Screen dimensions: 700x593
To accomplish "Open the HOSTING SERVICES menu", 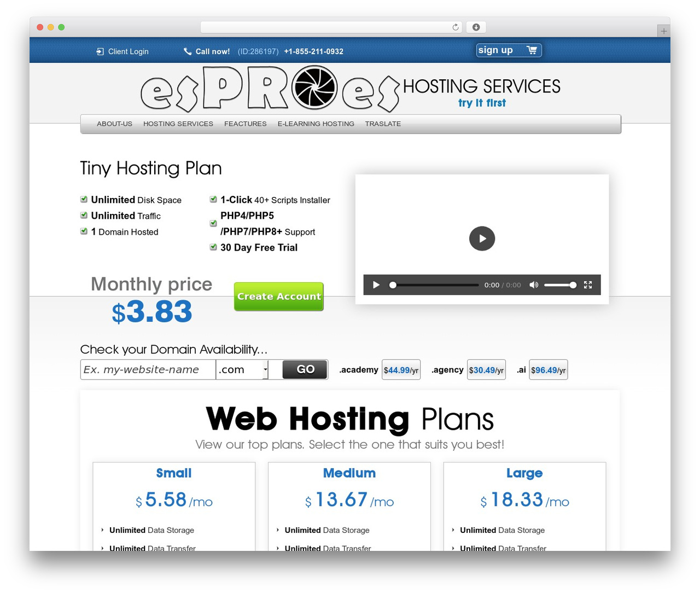I will [x=178, y=124].
